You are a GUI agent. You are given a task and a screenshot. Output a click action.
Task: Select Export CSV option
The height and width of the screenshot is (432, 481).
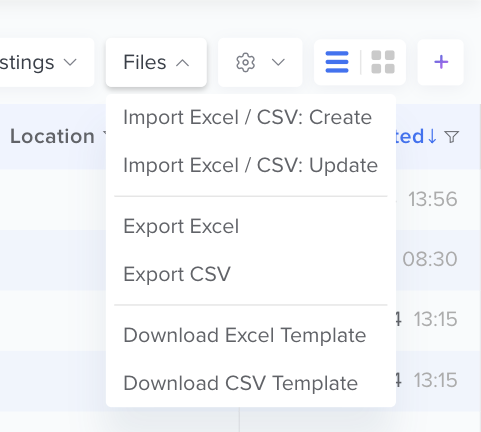(x=177, y=274)
